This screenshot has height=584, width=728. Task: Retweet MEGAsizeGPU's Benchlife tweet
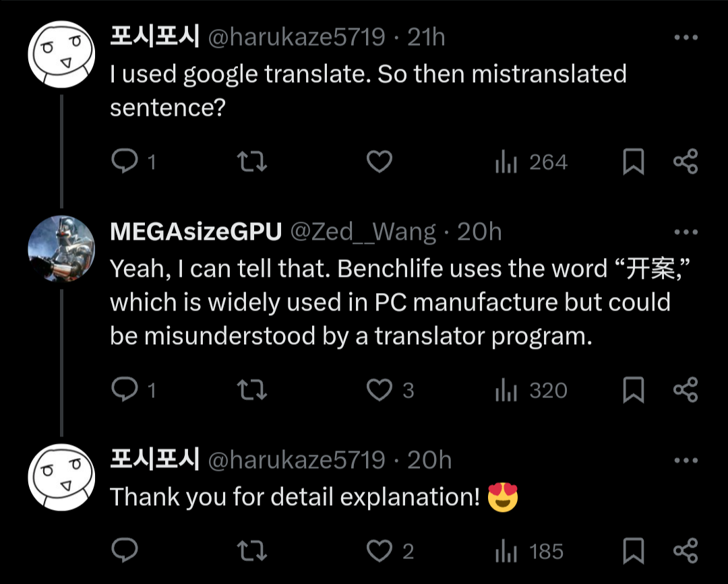(252, 390)
